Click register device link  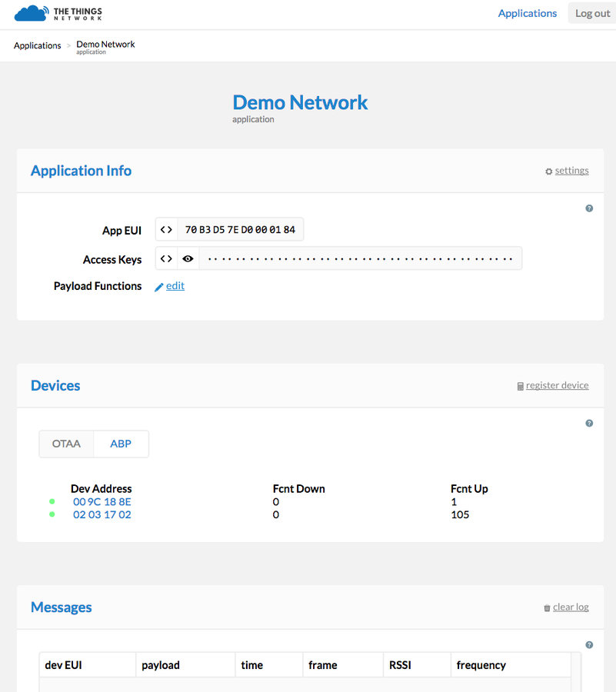pyautogui.click(x=557, y=385)
